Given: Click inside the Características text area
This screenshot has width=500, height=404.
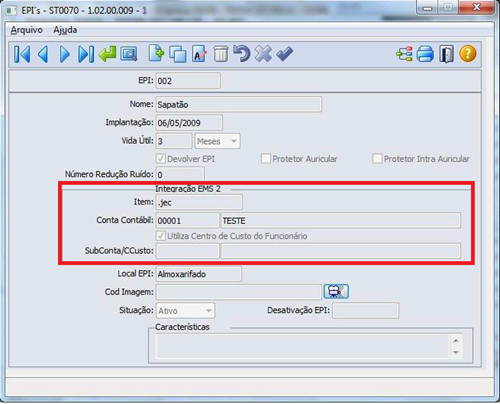Looking at the screenshot, I should coord(303,347).
